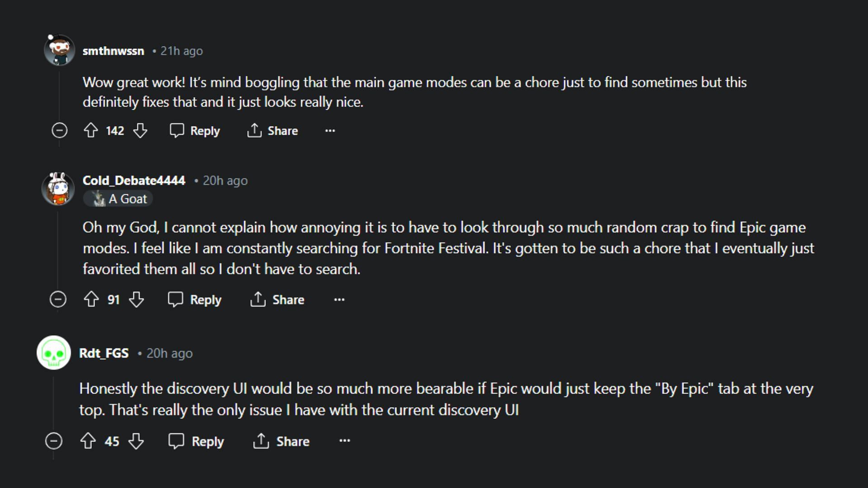Viewport: 868px width, 488px height.
Task: Open Rdt_FGS's green skull avatar
Action: click(x=54, y=352)
